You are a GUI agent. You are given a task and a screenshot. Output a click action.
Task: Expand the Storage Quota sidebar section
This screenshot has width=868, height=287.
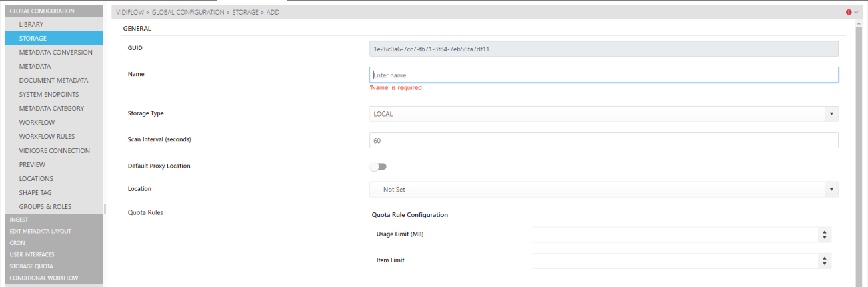[31, 266]
